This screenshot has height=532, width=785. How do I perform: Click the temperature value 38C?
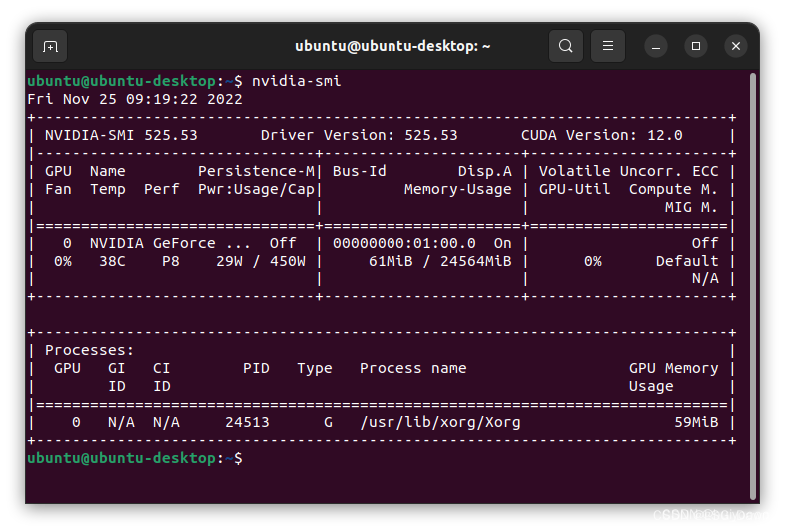pos(112,262)
